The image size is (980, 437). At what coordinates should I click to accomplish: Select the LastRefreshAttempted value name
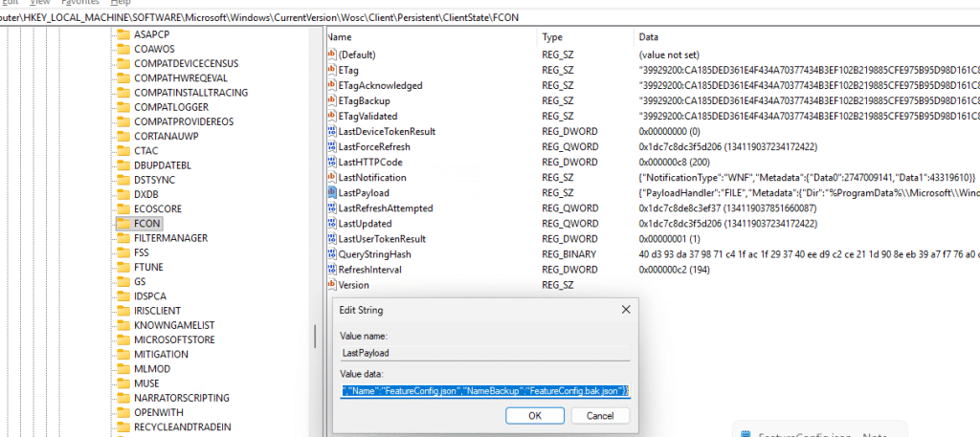pos(386,208)
